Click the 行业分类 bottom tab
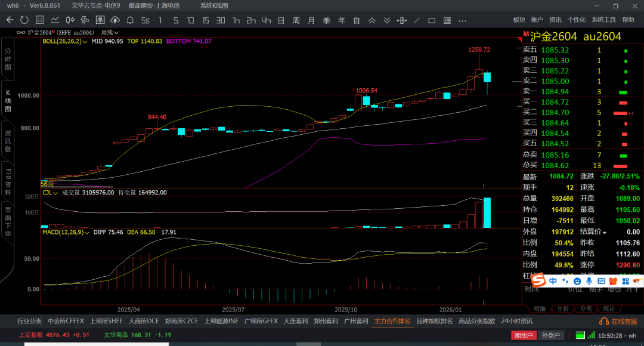The image size is (644, 346). [30, 322]
